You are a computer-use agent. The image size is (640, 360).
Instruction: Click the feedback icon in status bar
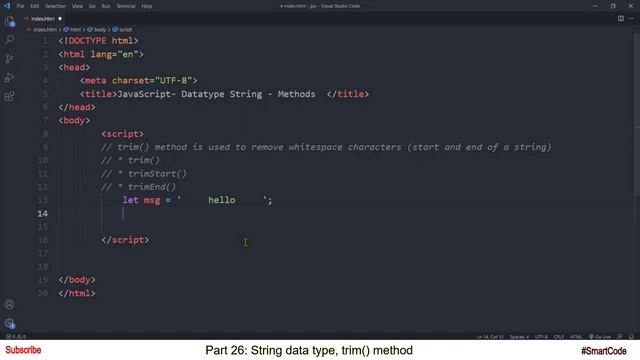click(620, 337)
